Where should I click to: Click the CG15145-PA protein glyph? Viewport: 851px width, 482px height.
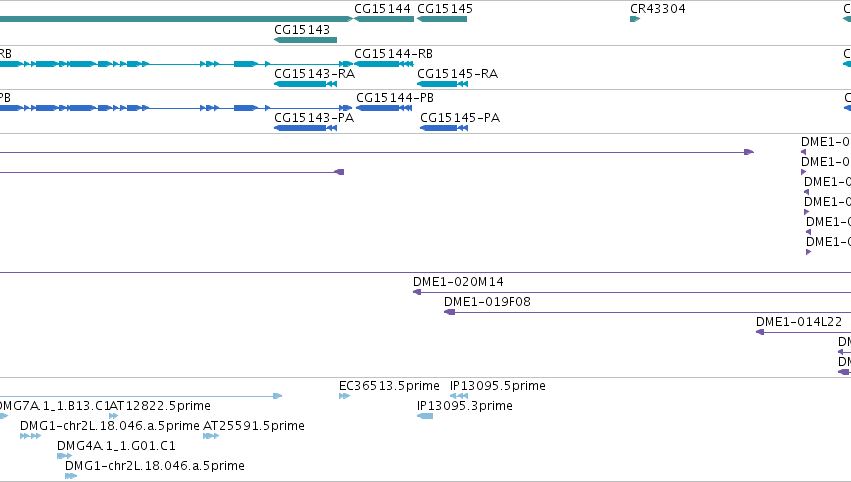444,128
